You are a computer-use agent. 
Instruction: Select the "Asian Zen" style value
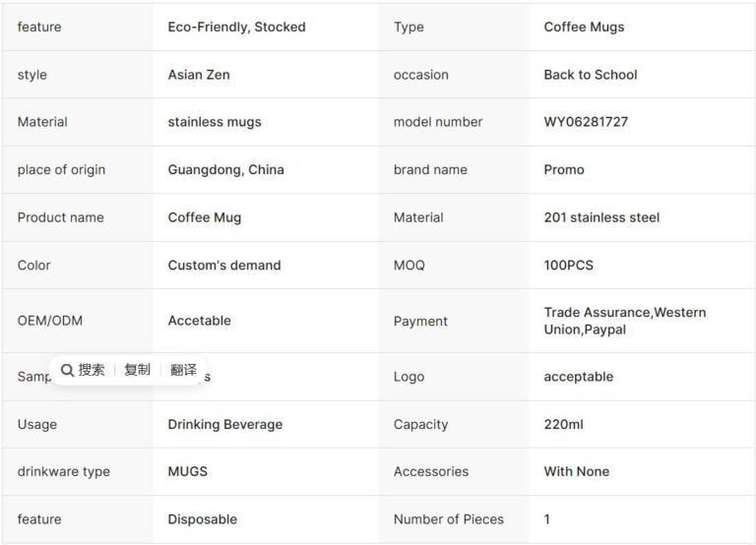point(199,75)
